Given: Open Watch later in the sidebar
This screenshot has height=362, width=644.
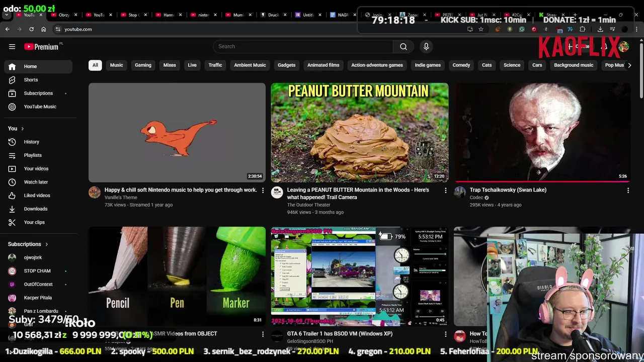Looking at the screenshot, I should tap(38, 182).
